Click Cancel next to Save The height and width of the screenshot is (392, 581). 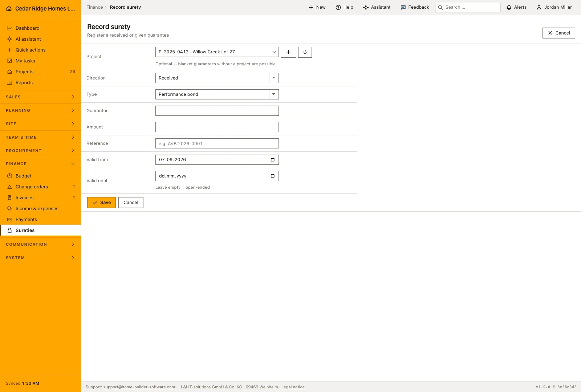click(x=131, y=203)
